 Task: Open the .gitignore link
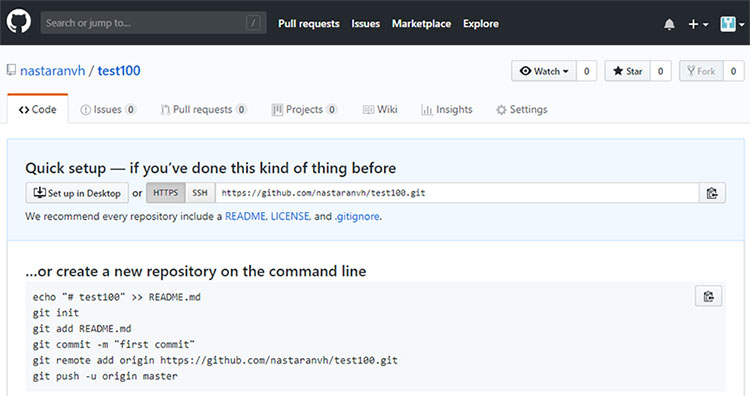pos(357,216)
